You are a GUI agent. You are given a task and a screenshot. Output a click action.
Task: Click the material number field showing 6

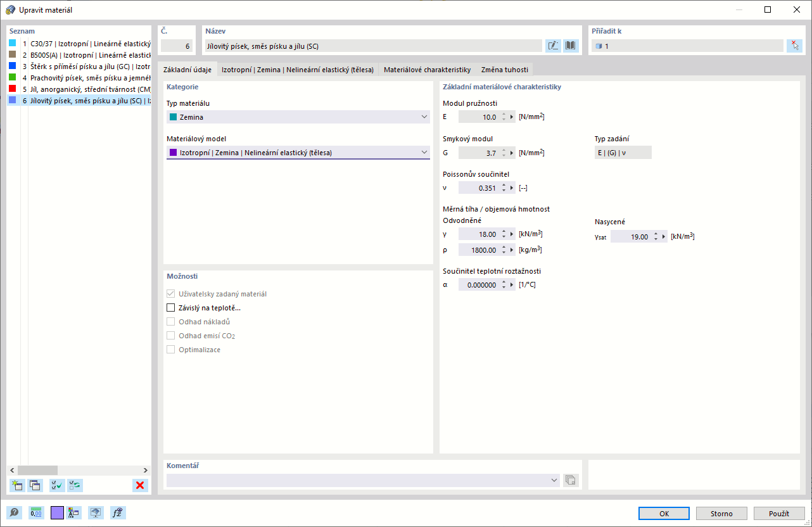tap(177, 46)
